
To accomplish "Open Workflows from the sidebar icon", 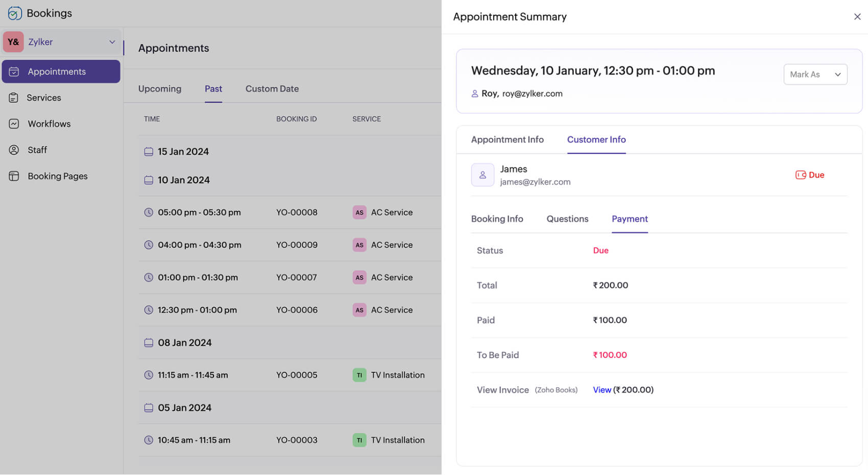I will (14, 124).
